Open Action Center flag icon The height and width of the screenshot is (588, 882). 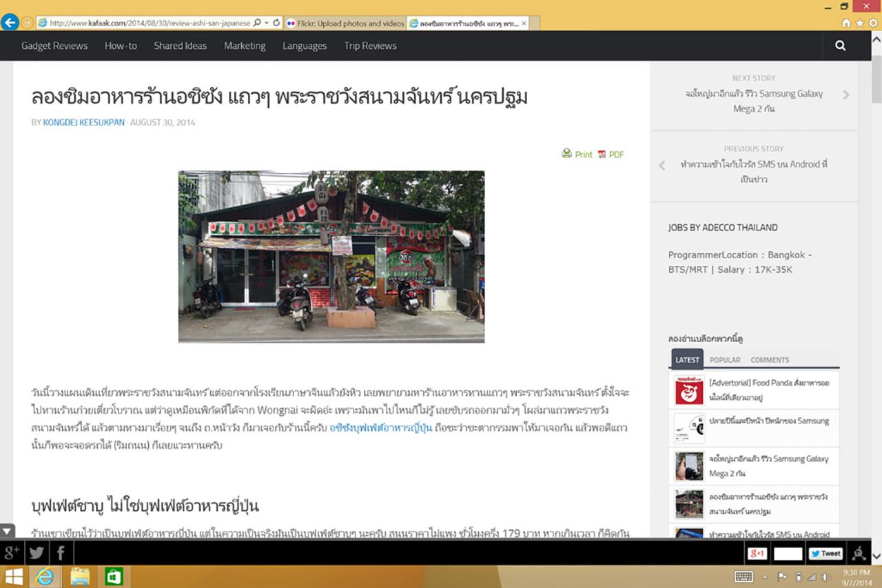point(783,577)
